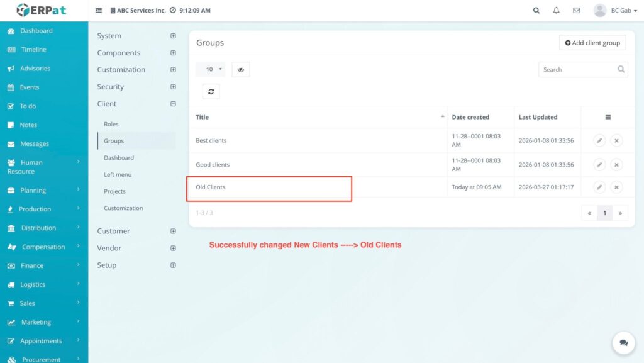Click the search magnifier icon in header

point(536,11)
